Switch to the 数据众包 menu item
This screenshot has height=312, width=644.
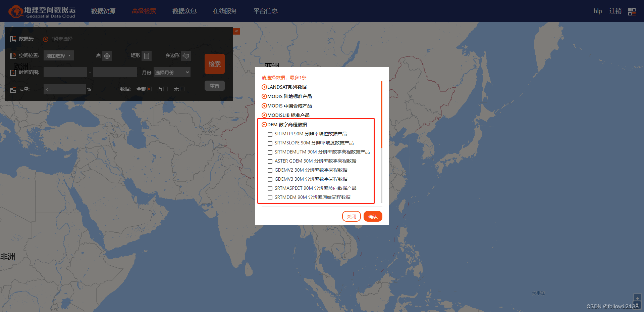[184, 11]
